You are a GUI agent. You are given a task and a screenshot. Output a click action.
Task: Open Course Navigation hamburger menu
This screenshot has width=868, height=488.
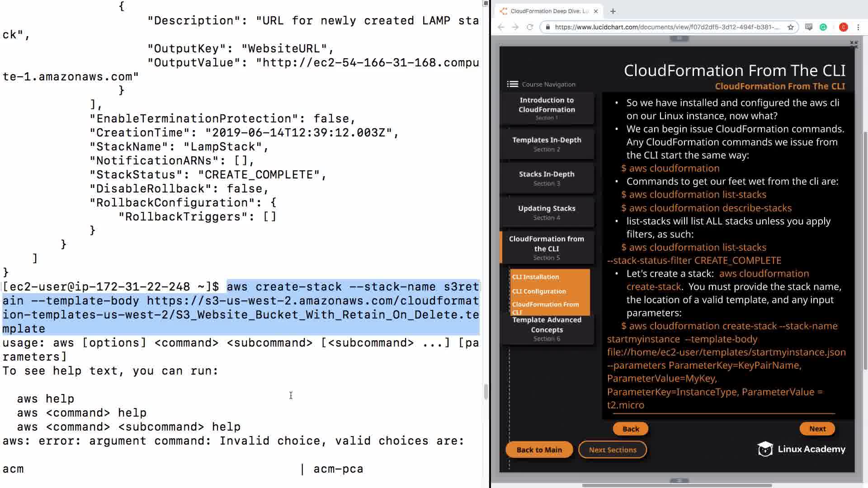[512, 84]
